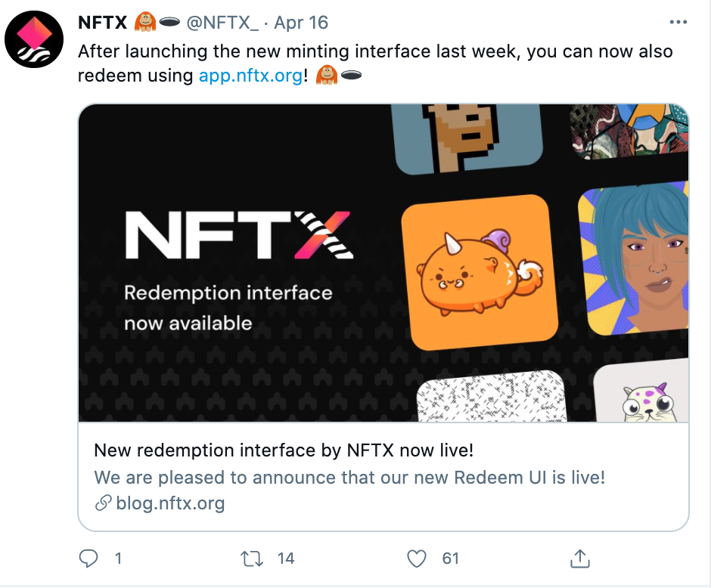This screenshot has height=588, width=711.
Task: Click the reply speech bubble icon
Action: [x=88, y=558]
